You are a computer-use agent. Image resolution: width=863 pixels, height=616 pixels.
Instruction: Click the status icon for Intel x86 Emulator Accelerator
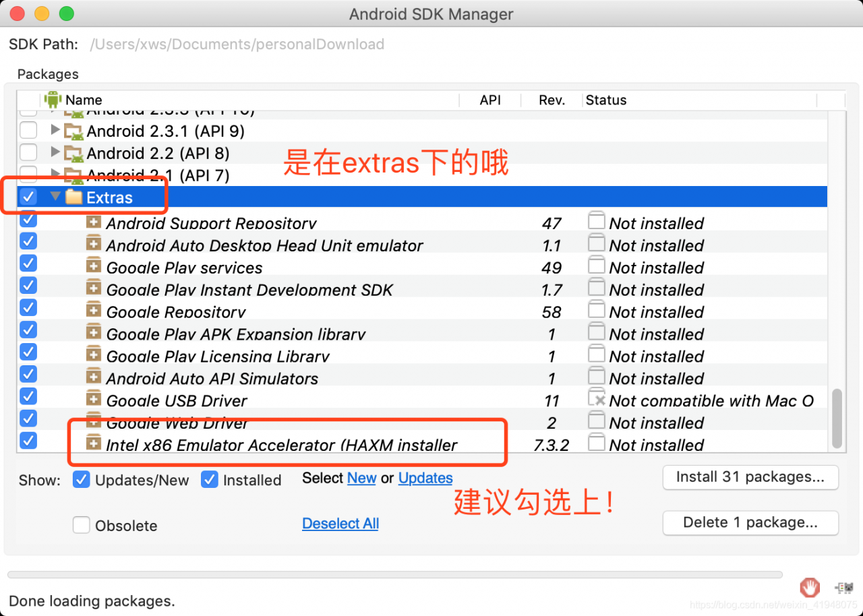(596, 443)
